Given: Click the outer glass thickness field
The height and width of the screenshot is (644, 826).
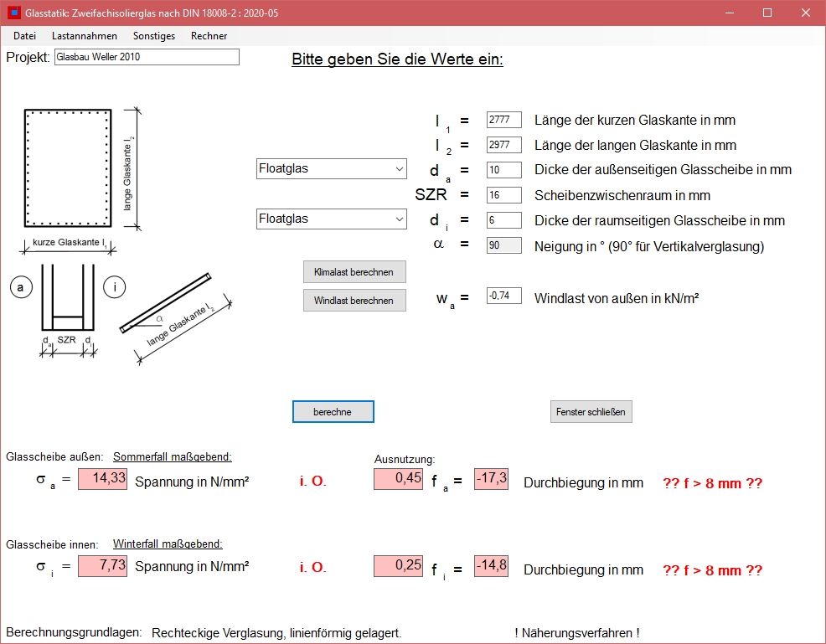Looking at the screenshot, I should click(504, 169).
